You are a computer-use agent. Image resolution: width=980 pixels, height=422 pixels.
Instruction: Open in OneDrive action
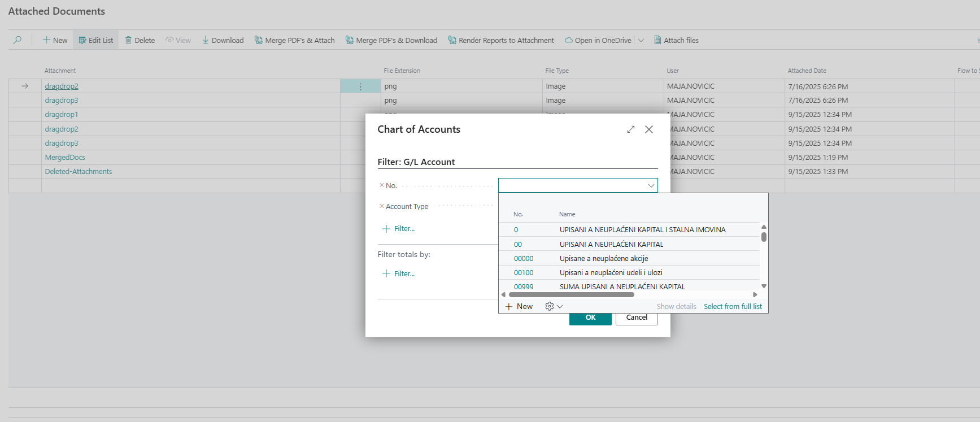[x=598, y=40]
